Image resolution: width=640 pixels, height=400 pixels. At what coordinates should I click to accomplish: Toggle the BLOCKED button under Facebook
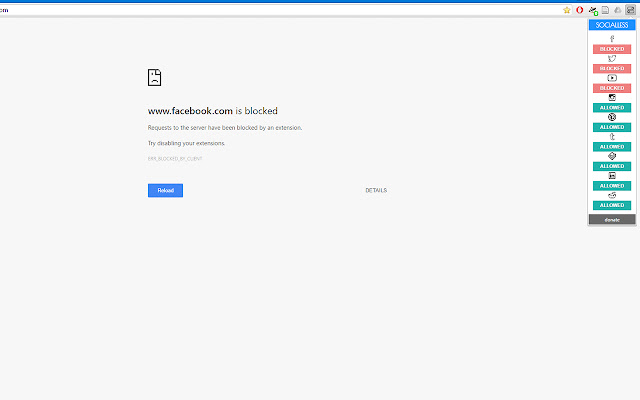(x=612, y=49)
